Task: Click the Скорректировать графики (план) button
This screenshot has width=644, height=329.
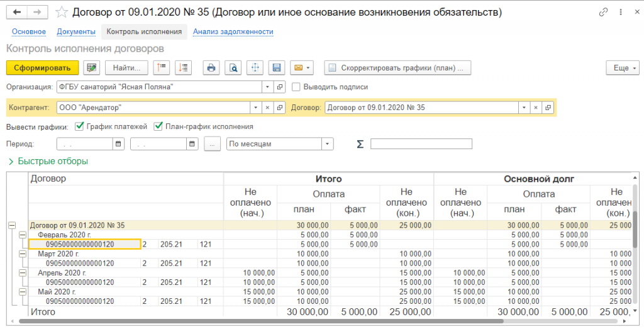Action: tap(397, 68)
